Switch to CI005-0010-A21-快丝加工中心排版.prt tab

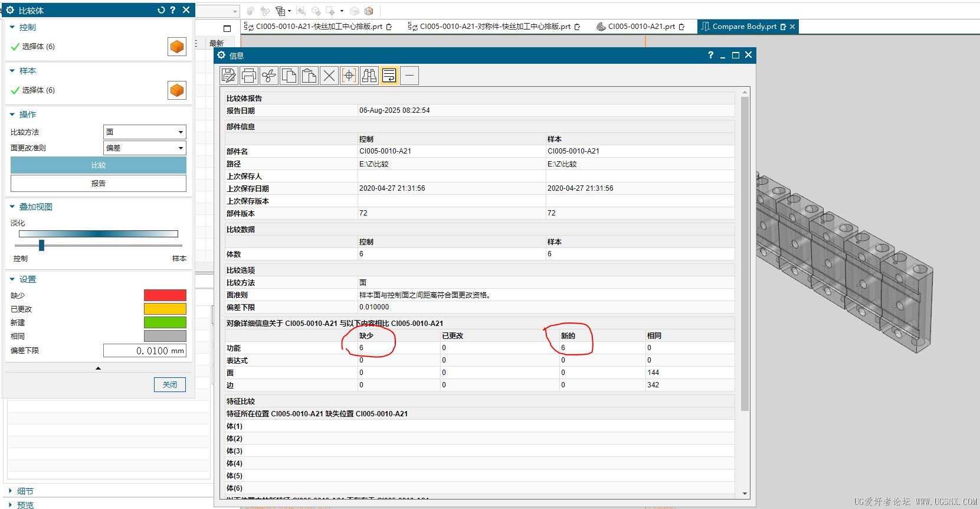tap(319, 27)
